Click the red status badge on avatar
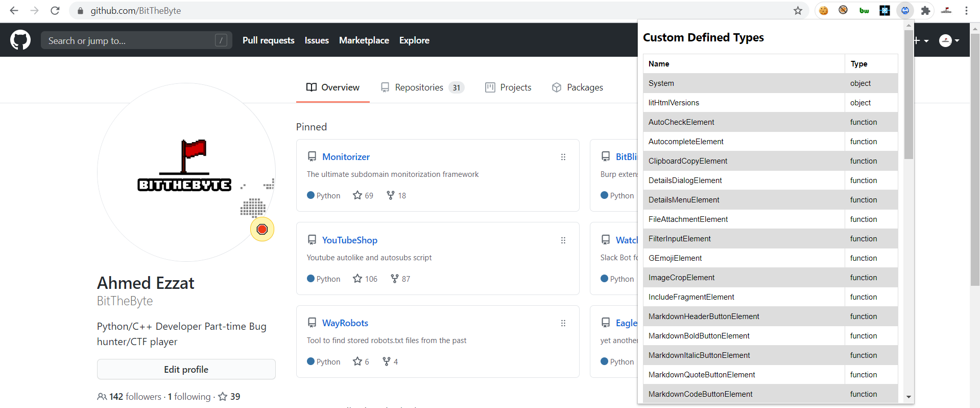Viewport: 980px width, 408px height. pyautogui.click(x=262, y=229)
